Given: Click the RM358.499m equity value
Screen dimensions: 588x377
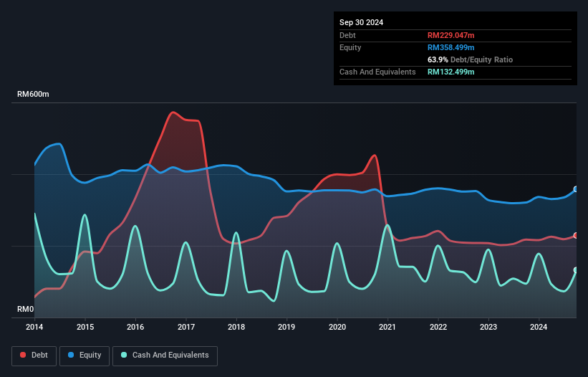Looking at the screenshot, I should (x=450, y=47).
